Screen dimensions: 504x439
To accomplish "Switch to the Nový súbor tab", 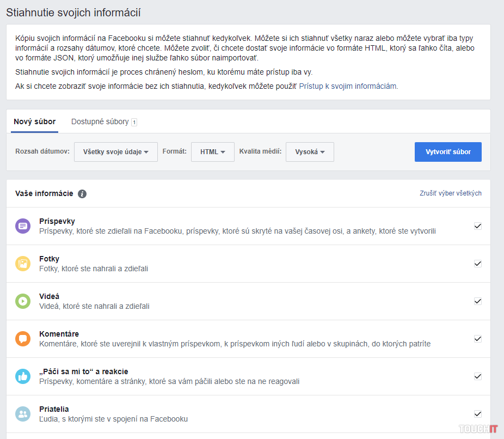I will 35,121.
